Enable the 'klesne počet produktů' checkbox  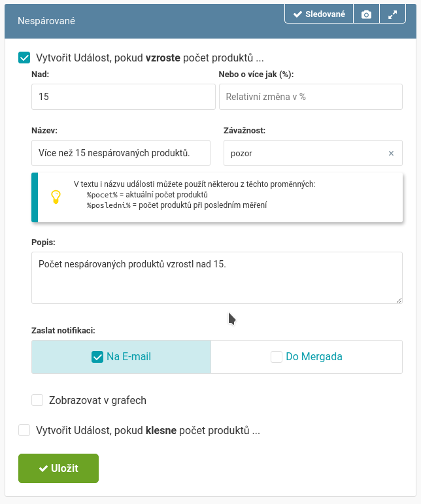(x=24, y=430)
